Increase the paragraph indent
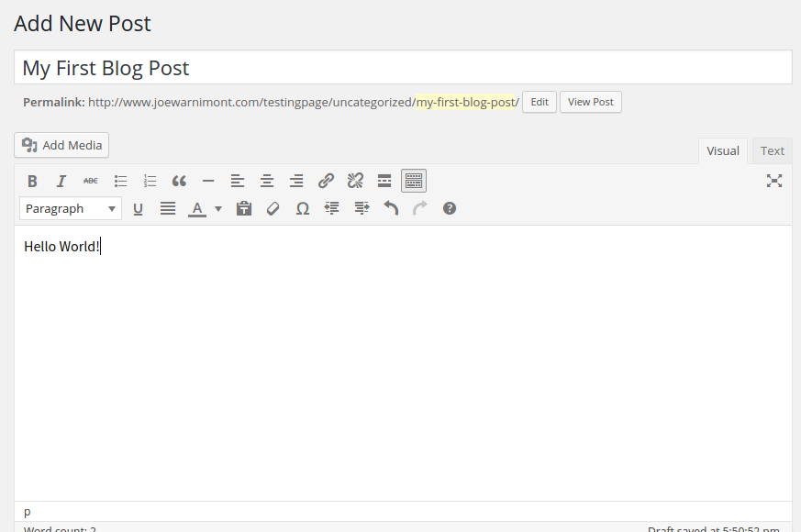Image resolution: width=801 pixels, height=532 pixels. 362,208
